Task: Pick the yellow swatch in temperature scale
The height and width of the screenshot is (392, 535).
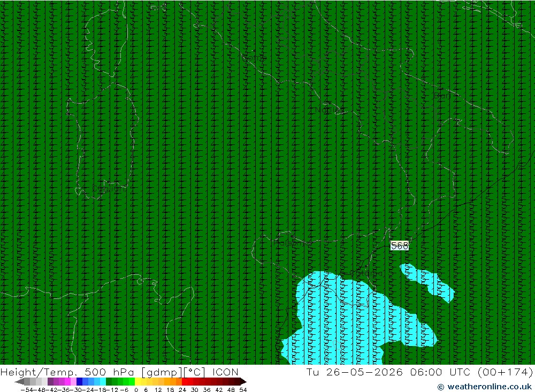Action: pos(137,381)
